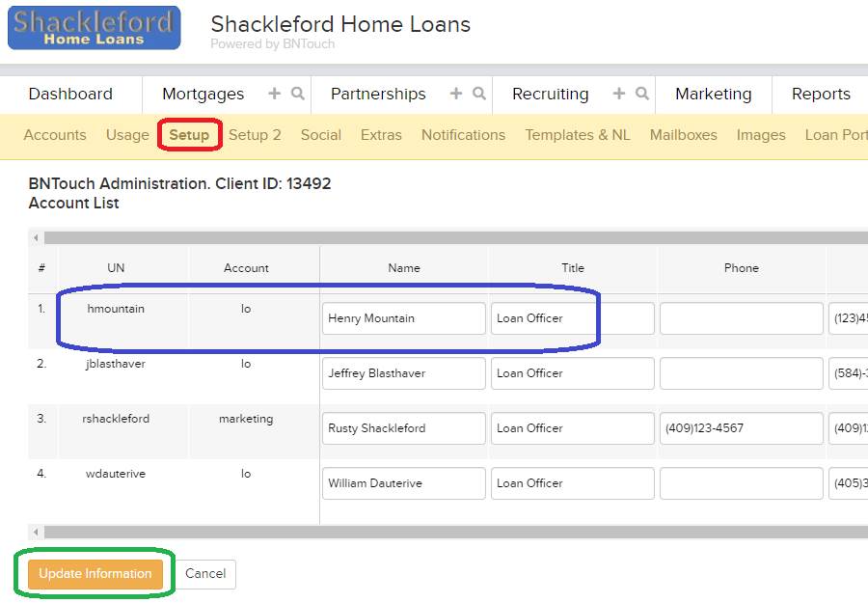Click the Cancel button
The image size is (868, 603).
click(205, 574)
